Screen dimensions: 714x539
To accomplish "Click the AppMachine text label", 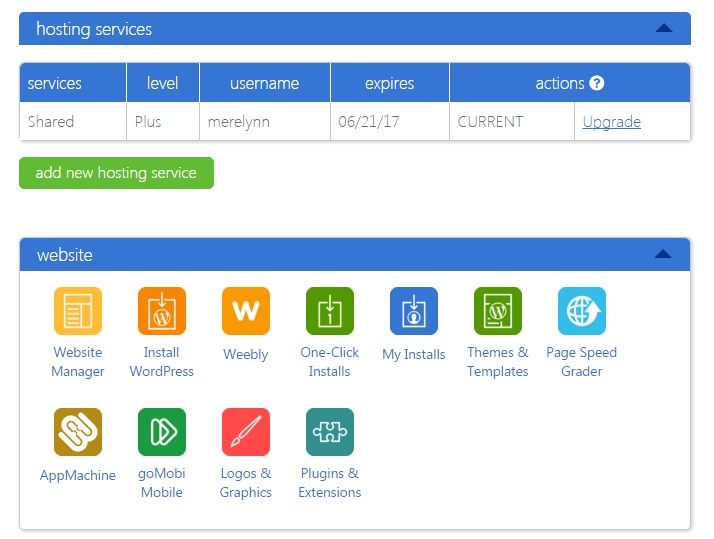I will click(x=77, y=475).
